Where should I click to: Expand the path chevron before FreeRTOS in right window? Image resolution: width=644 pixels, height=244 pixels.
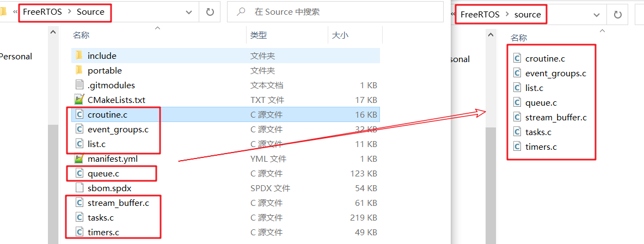pyautogui.click(x=453, y=14)
